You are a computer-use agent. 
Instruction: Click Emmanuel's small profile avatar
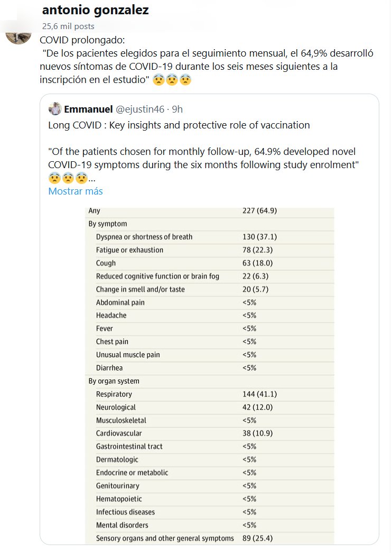pyautogui.click(x=55, y=109)
